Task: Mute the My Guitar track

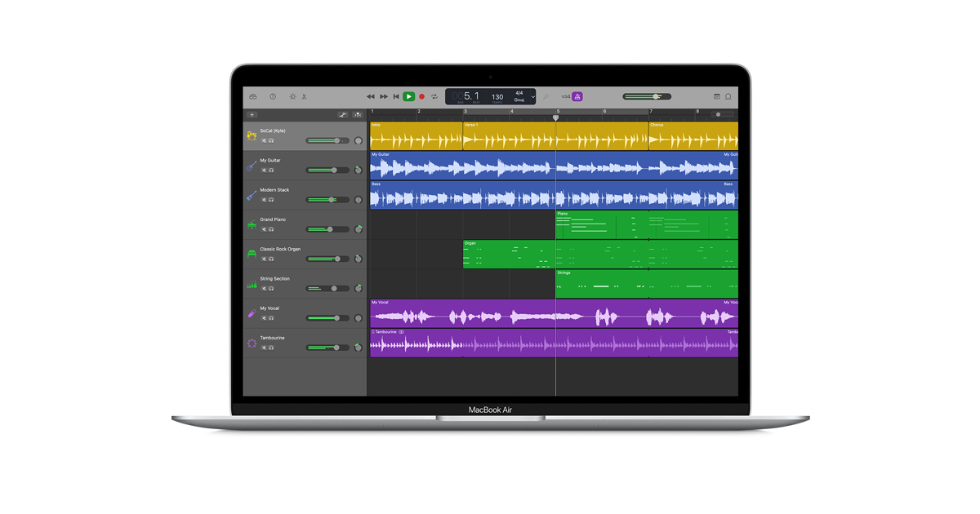Action: pos(264,171)
